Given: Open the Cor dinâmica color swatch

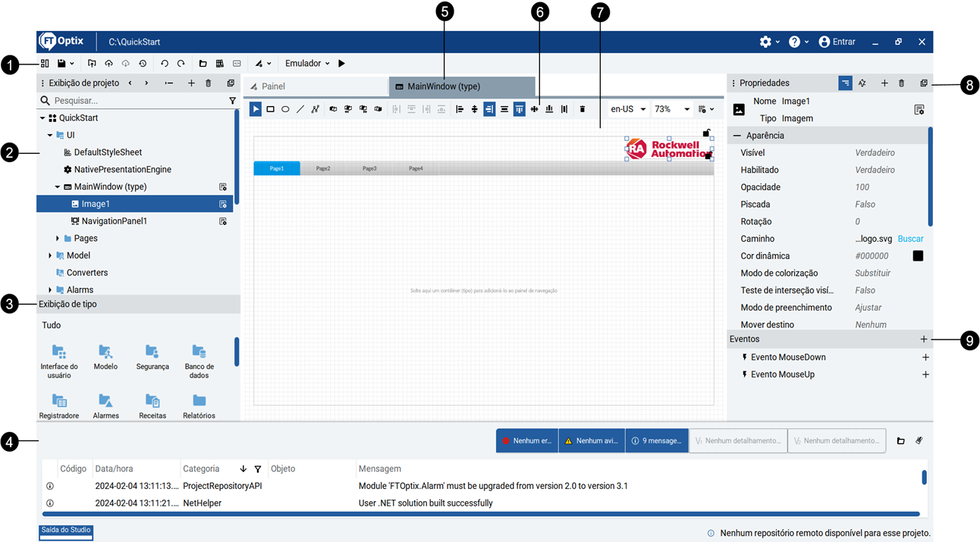Looking at the screenshot, I should pos(918,255).
